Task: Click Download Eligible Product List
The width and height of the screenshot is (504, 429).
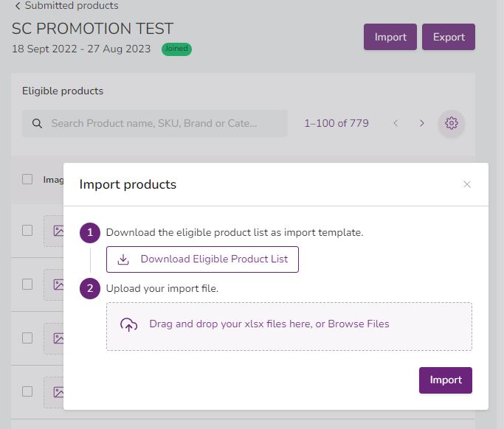Action: click(x=202, y=259)
